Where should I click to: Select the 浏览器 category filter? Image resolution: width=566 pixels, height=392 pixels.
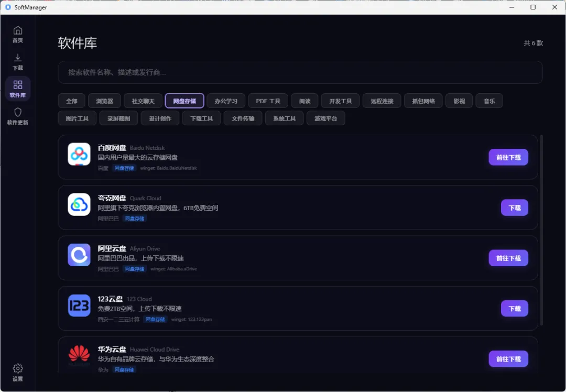(x=104, y=101)
